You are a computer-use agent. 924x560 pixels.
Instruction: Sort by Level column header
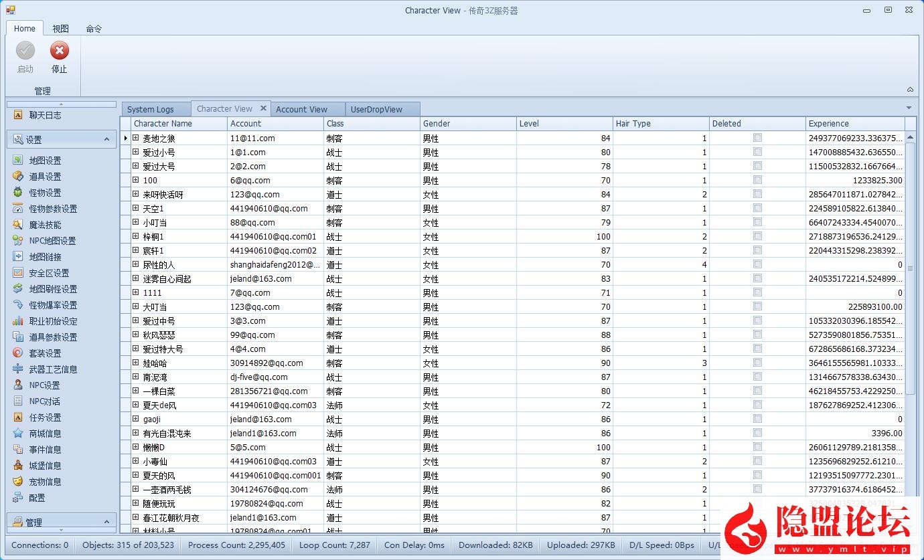[x=564, y=124]
